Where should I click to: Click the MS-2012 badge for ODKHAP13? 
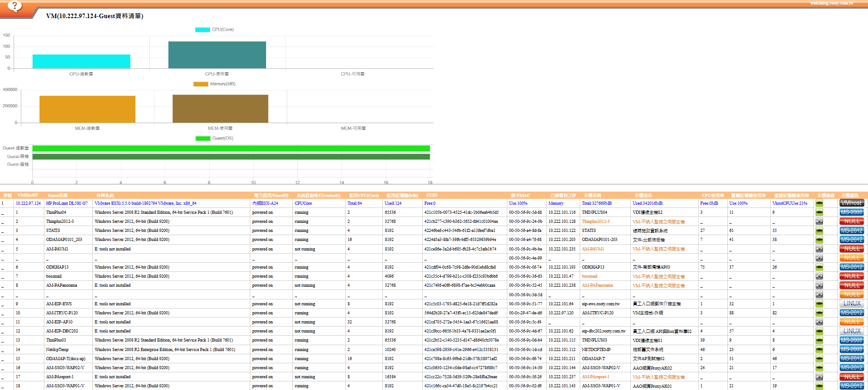[851, 267]
